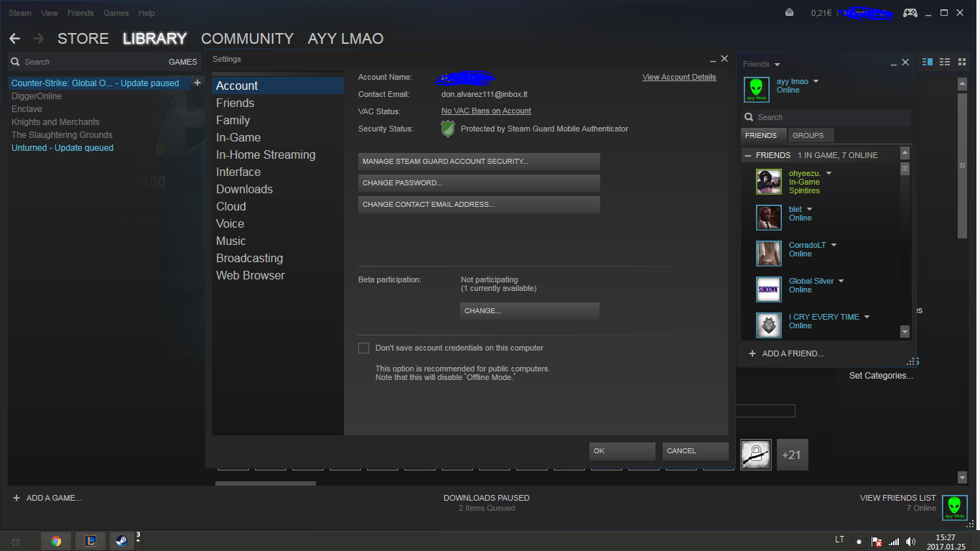Open dropdown arrow next to blet
980x551 pixels.
tap(810, 209)
